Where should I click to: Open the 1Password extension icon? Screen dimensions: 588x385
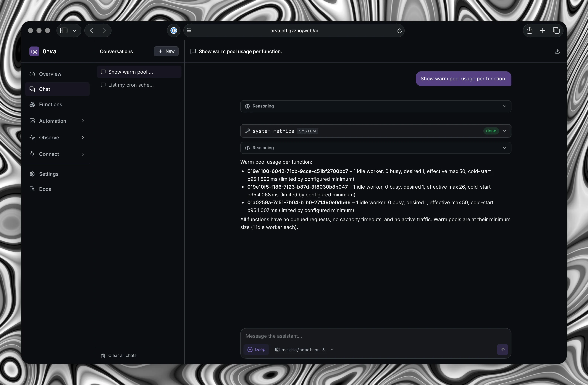(174, 31)
